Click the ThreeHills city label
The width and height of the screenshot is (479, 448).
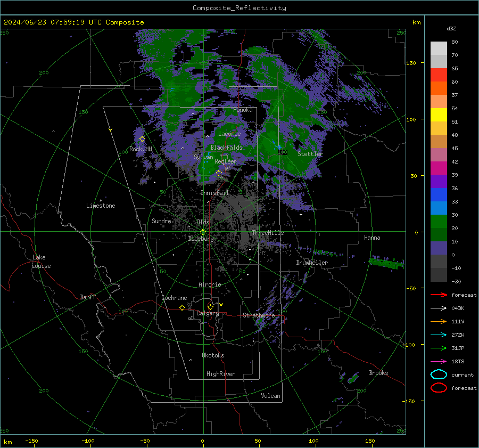268,233
